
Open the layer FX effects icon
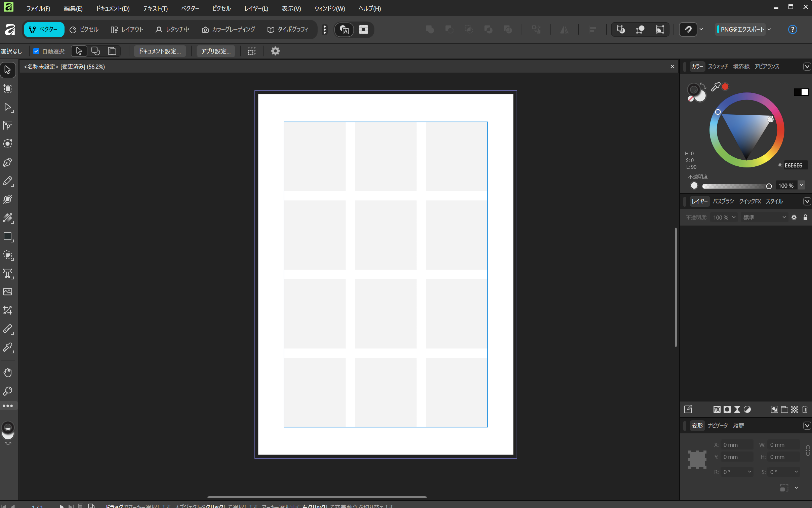point(717,409)
